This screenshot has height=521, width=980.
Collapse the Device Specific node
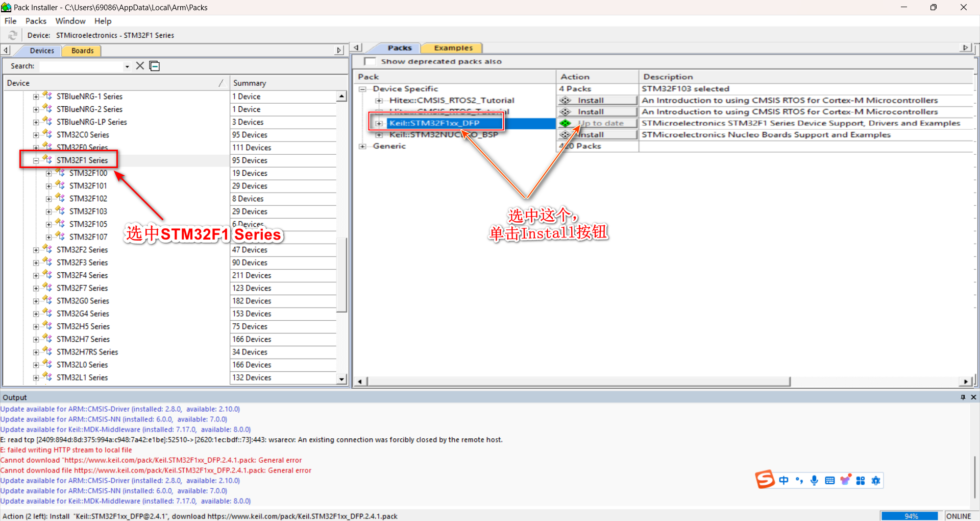coord(362,89)
